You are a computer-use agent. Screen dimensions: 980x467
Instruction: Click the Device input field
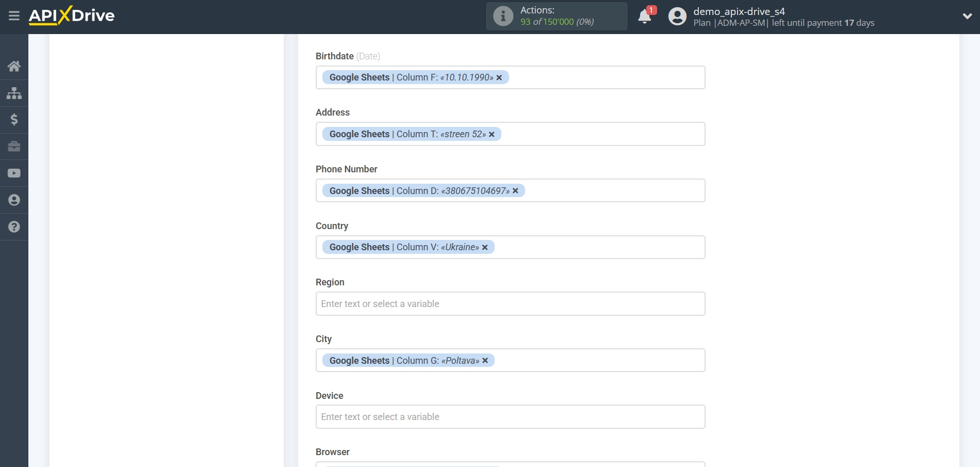[x=510, y=417]
